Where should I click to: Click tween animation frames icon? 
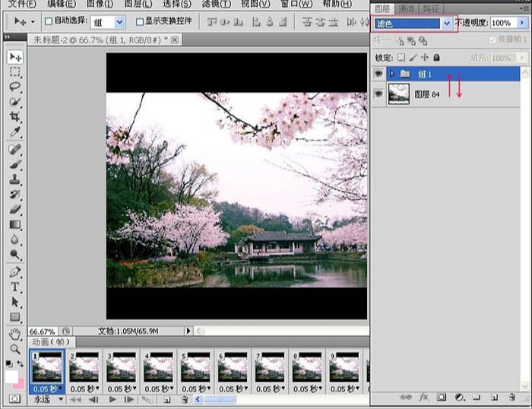[147, 399]
